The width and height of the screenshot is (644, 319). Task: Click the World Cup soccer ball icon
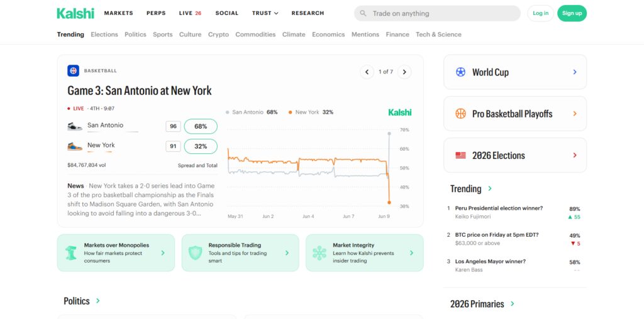(x=460, y=72)
